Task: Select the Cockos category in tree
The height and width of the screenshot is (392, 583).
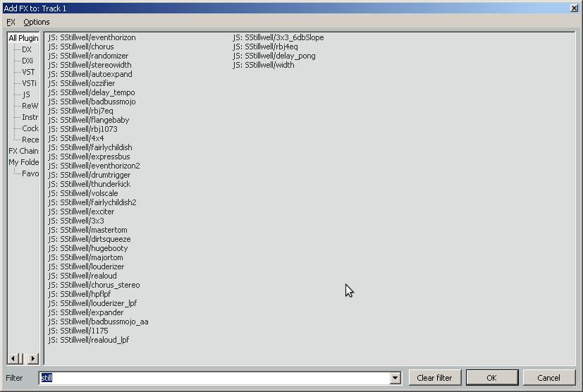Action: pos(30,128)
